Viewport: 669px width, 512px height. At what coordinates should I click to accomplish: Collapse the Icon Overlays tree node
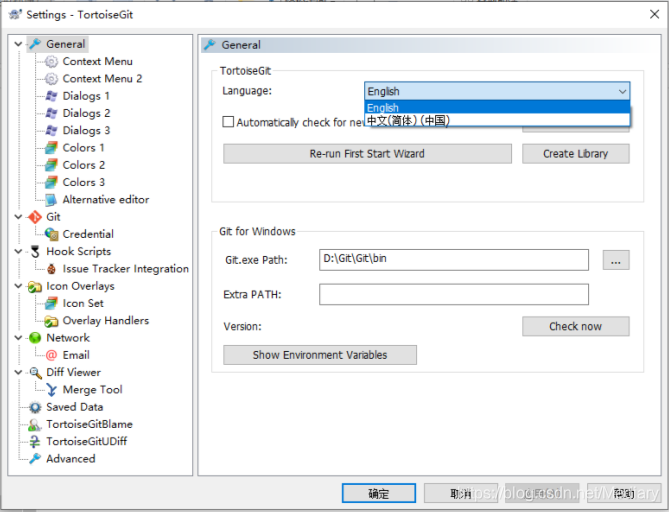click(18, 285)
